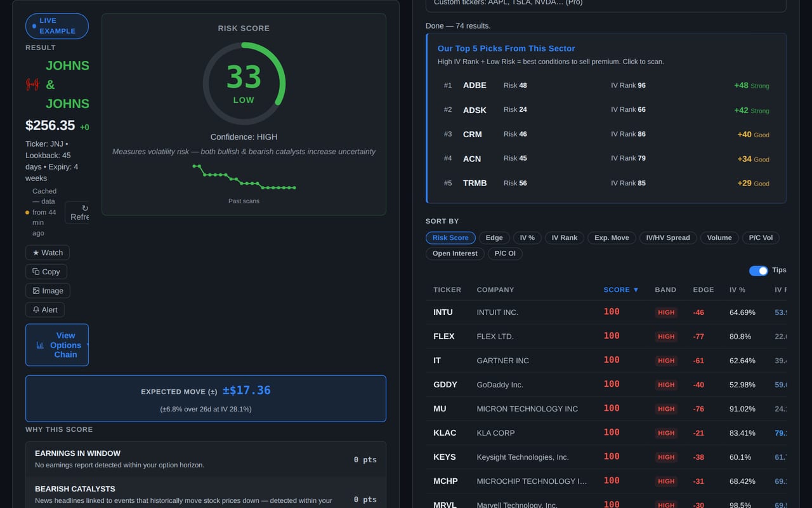Sort results by Edge
Image resolution: width=812 pixels, height=508 pixels.
click(x=494, y=237)
